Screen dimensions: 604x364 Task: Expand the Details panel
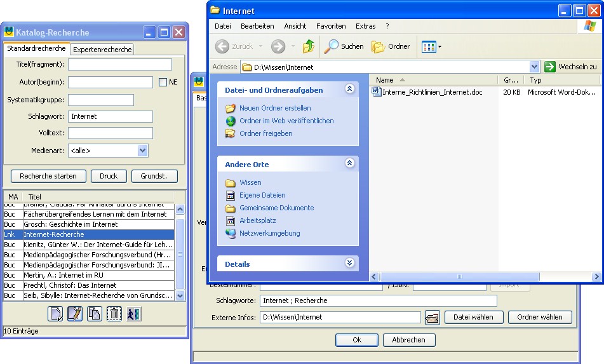pyautogui.click(x=349, y=263)
